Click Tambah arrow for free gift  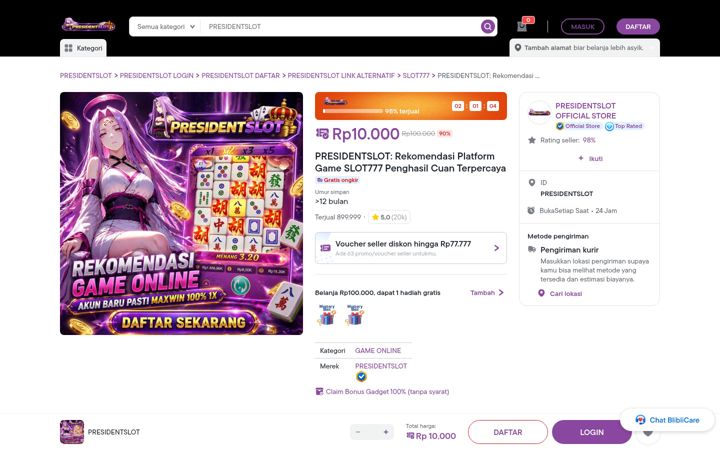501,292
